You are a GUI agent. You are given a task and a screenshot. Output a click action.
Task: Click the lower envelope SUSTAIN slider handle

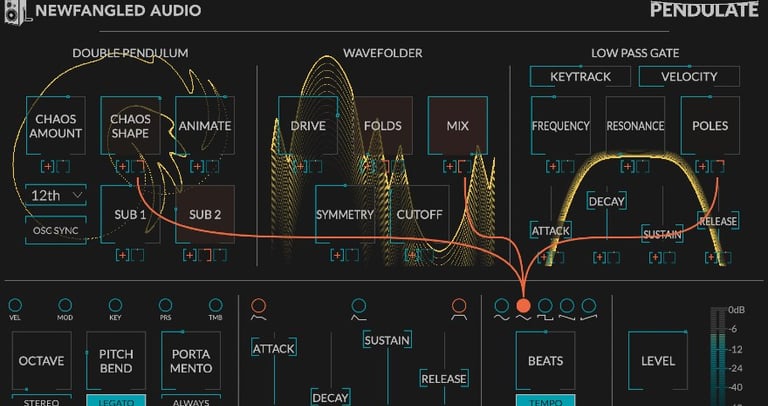(x=387, y=339)
